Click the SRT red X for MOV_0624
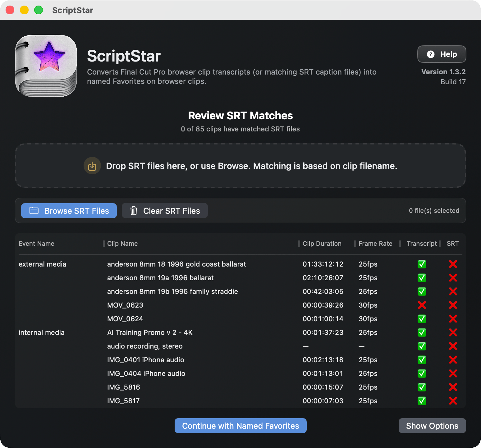The image size is (481, 448). [x=453, y=319]
